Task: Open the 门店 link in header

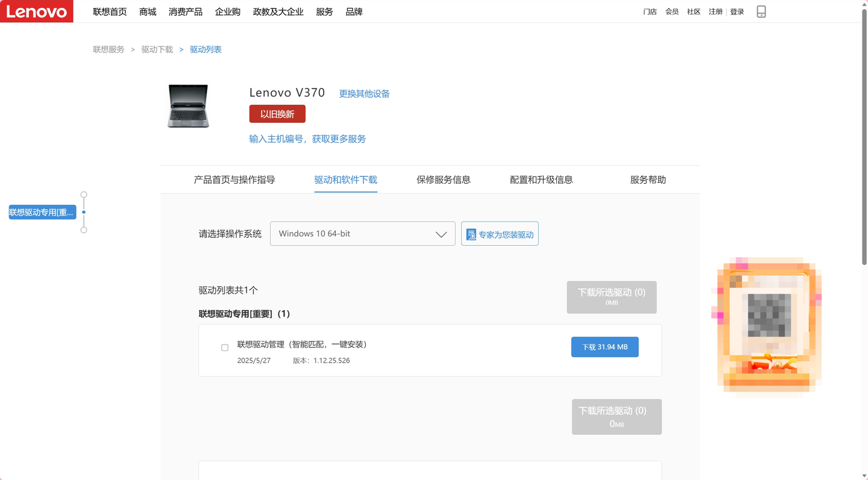Action: tap(650, 12)
